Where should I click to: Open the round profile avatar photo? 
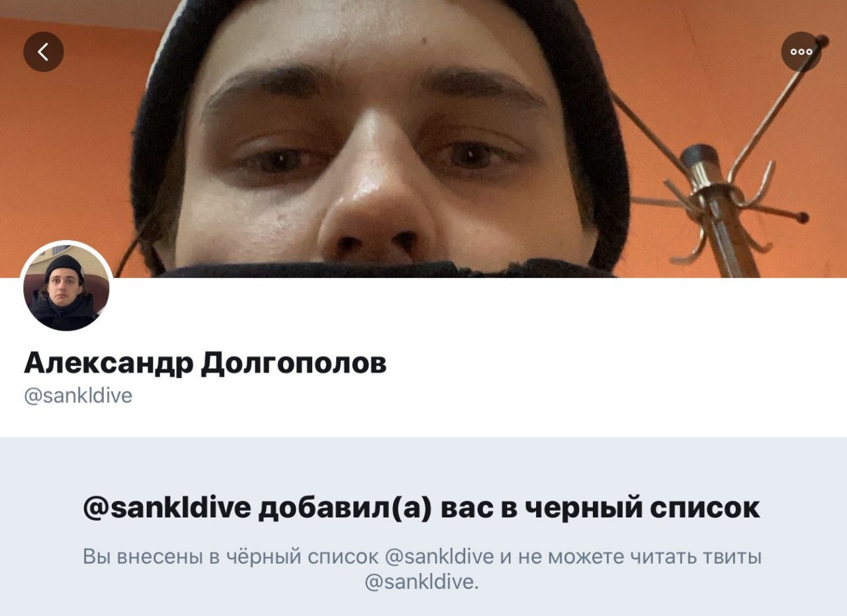(66, 286)
